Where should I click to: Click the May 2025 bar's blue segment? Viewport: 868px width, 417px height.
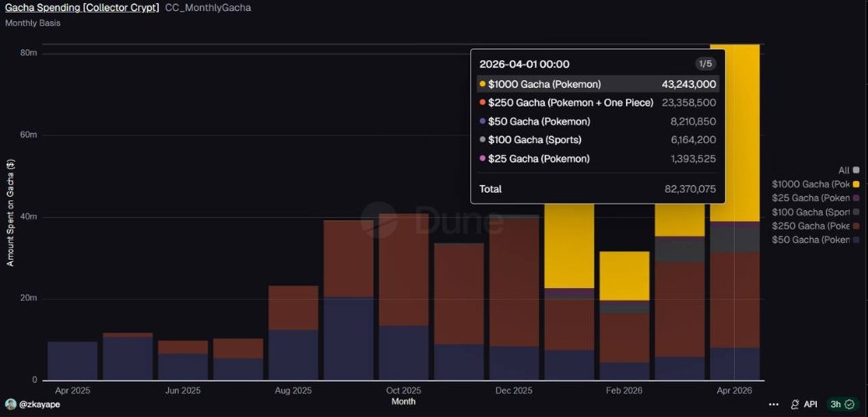128,358
